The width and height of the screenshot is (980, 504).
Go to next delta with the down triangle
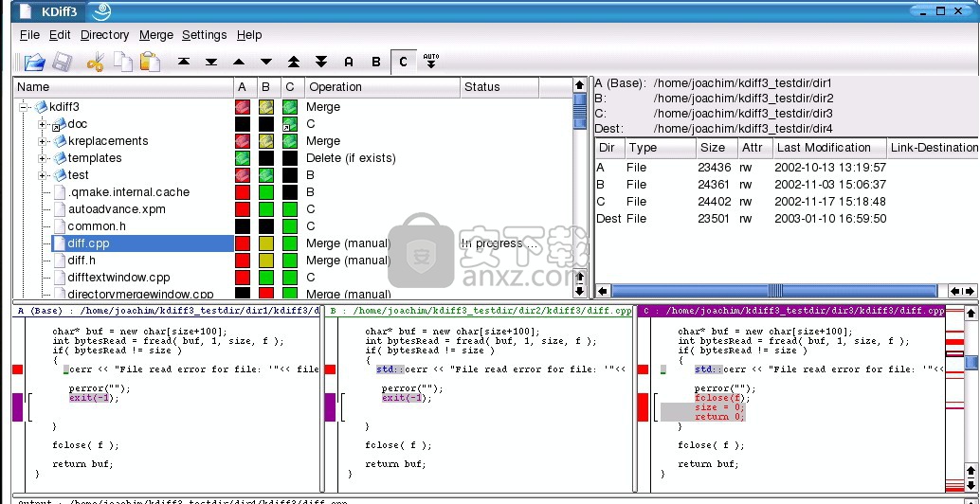point(266,62)
